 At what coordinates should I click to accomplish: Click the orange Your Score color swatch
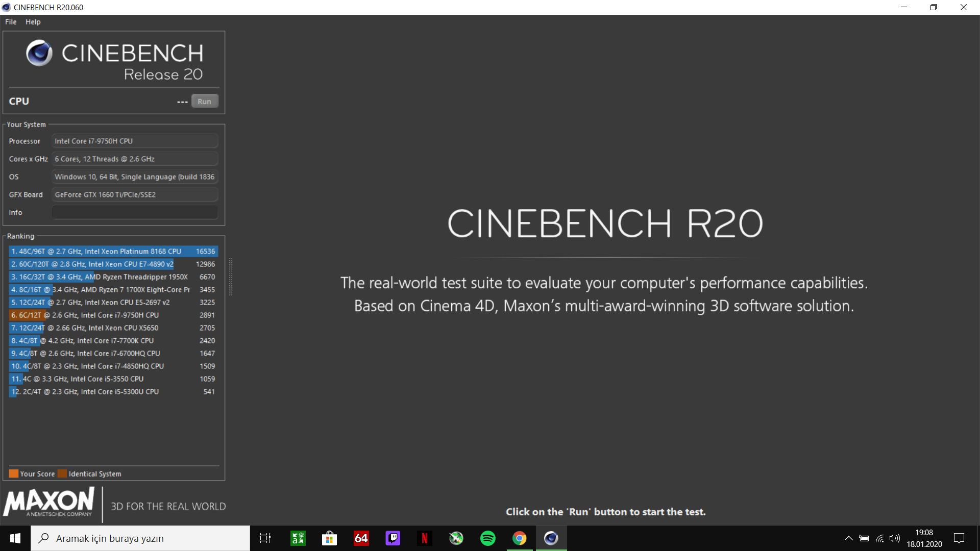[x=14, y=473]
